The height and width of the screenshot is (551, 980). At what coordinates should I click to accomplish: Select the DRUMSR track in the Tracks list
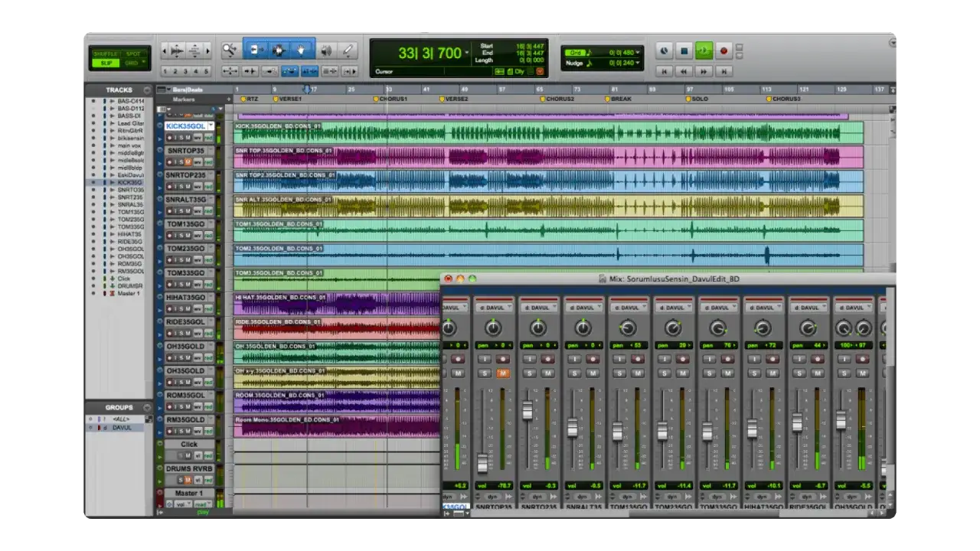click(130, 286)
